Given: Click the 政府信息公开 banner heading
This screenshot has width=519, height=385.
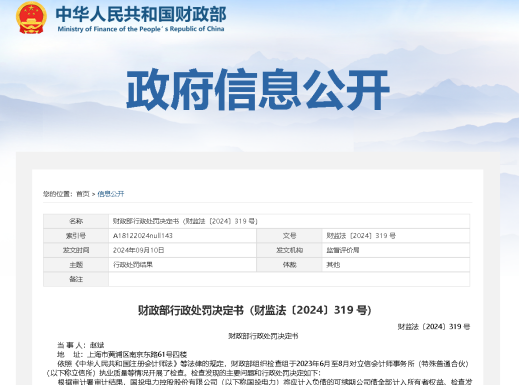Looking at the screenshot, I should (x=258, y=89).
